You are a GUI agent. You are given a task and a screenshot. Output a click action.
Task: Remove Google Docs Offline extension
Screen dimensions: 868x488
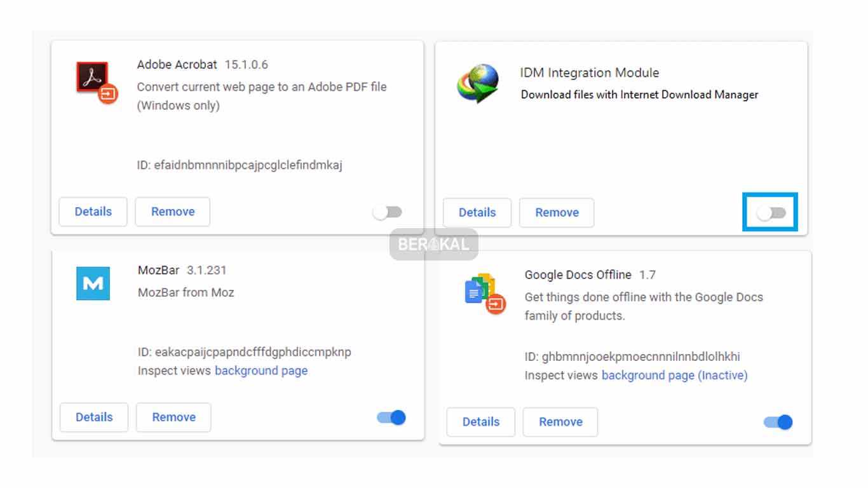pyautogui.click(x=560, y=421)
